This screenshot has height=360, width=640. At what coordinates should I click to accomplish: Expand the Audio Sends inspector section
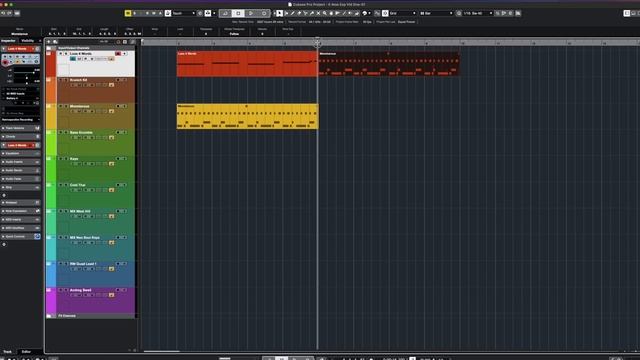20,170
